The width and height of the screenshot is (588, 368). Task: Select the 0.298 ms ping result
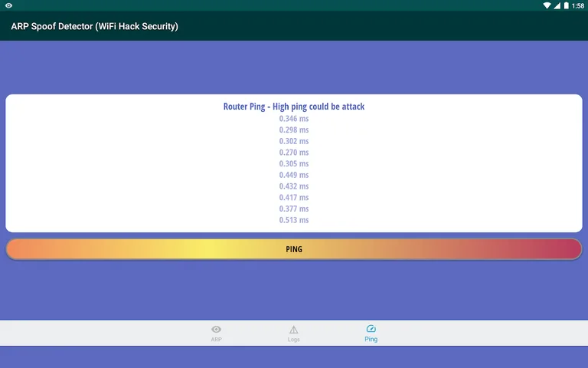coord(294,130)
